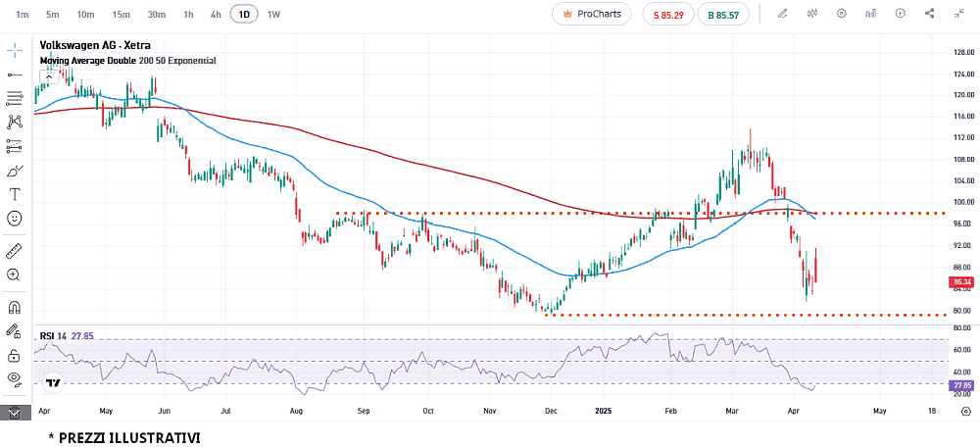This screenshot has height=447, width=980.
Task: Toggle the magnet snap mode
Action: pos(15,308)
